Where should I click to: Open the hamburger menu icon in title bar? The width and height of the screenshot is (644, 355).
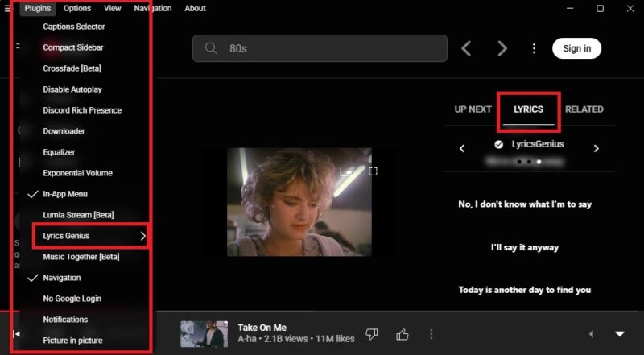pyautogui.click(x=8, y=8)
